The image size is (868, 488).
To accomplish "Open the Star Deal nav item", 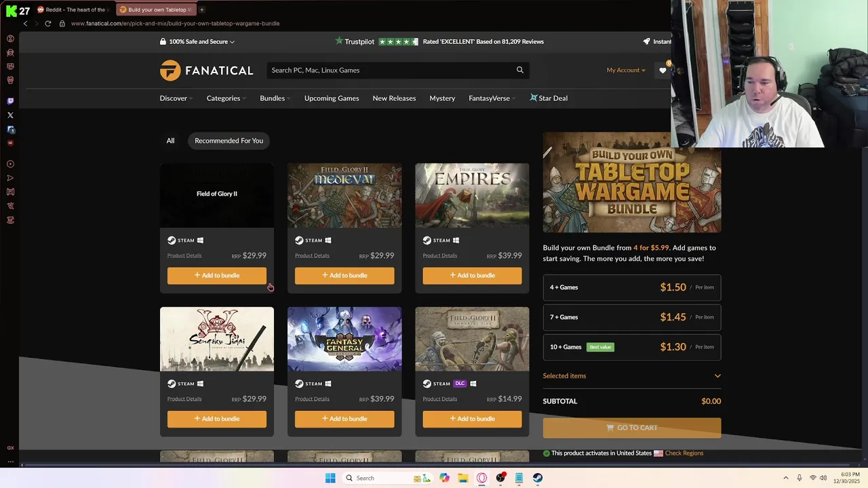I will [x=549, y=98].
